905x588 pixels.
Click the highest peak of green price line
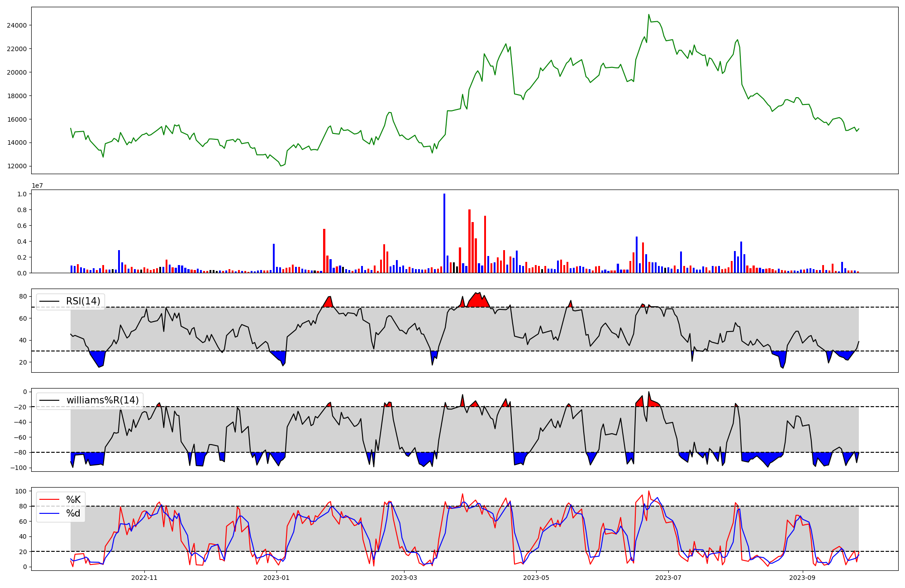tap(648, 14)
